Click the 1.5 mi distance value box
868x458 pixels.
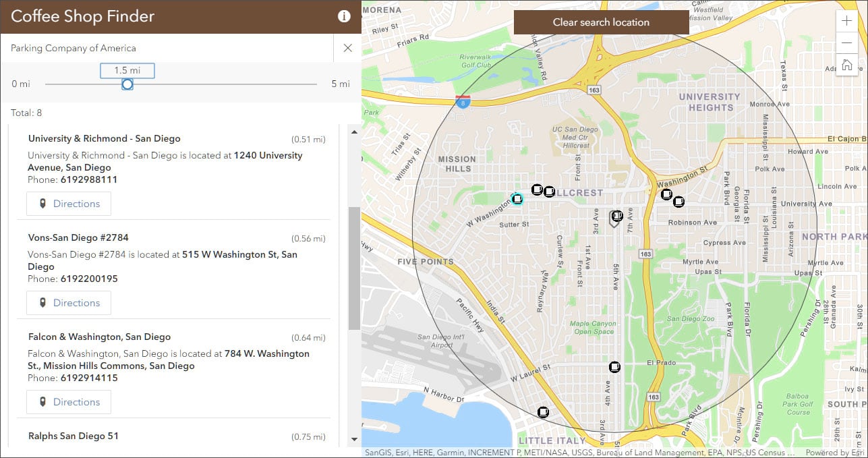pyautogui.click(x=127, y=70)
